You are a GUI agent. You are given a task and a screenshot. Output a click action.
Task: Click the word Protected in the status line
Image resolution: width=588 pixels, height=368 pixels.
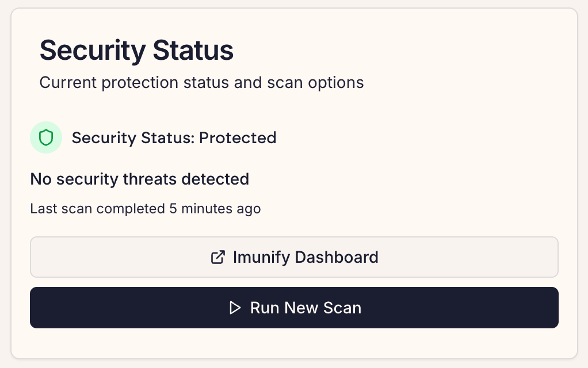[x=238, y=138]
